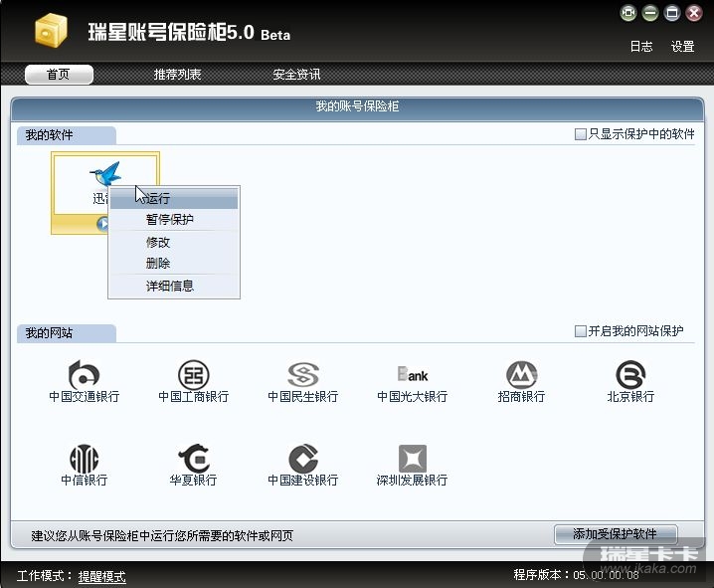Enable 只显示保护中的软件 checkbox
Screen dimensions: 714x588
pyautogui.click(x=580, y=134)
